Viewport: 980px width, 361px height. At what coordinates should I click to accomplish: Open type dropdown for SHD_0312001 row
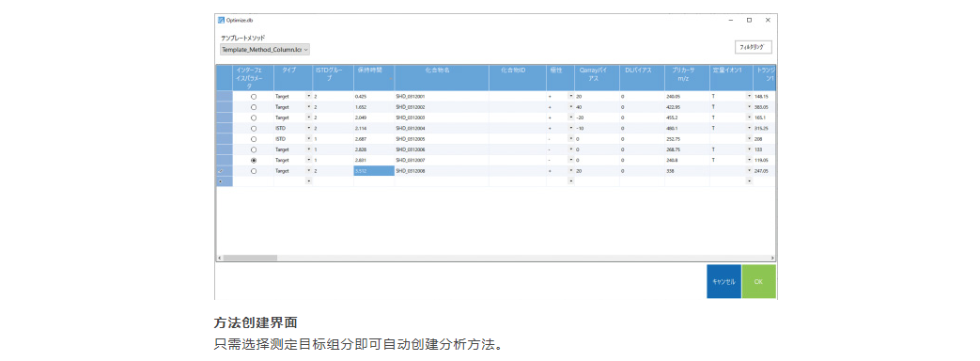click(x=309, y=96)
